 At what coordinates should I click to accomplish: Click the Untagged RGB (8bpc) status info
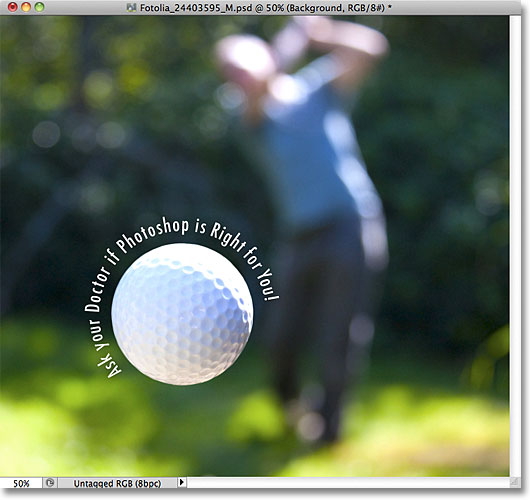(x=117, y=483)
